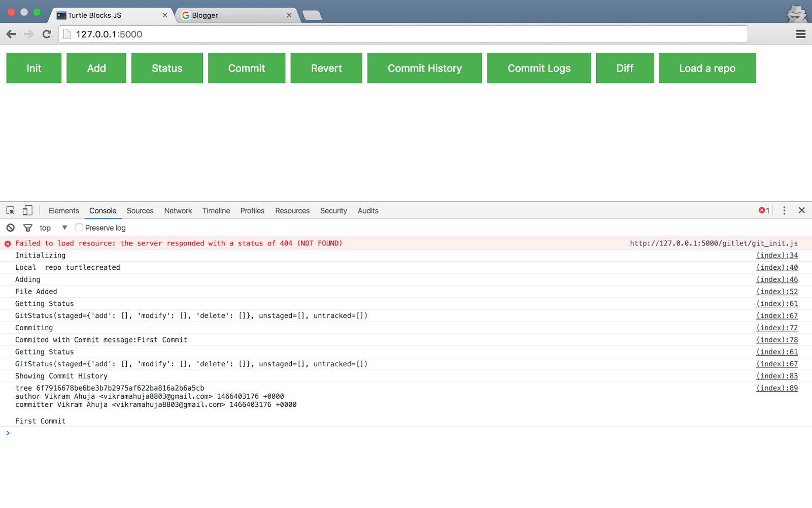Switch to the Blogger browser tab
The image size is (812, 508).
[x=236, y=15]
